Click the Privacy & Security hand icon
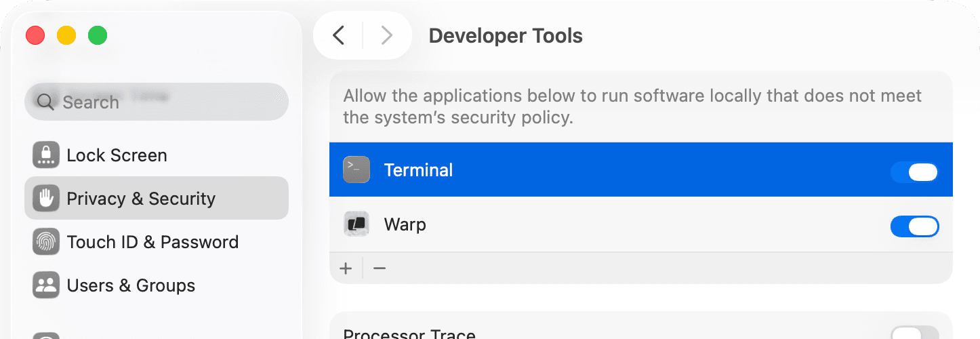The height and width of the screenshot is (339, 980). point(46,199)
